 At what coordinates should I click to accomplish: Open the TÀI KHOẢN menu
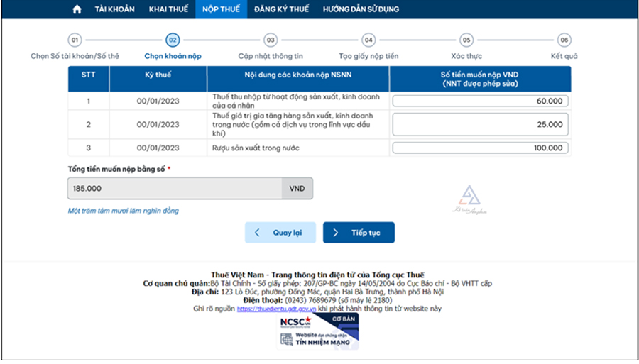coord(114,9)
